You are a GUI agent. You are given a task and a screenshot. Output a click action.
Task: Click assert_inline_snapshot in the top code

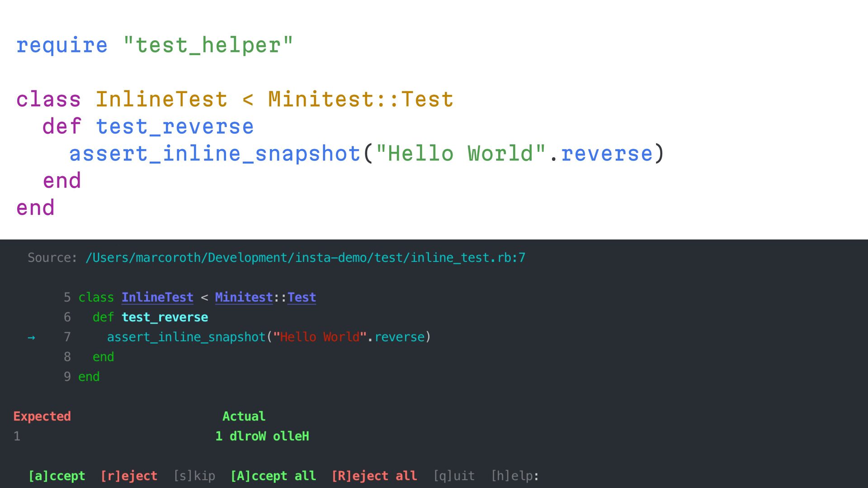[215, 154]
